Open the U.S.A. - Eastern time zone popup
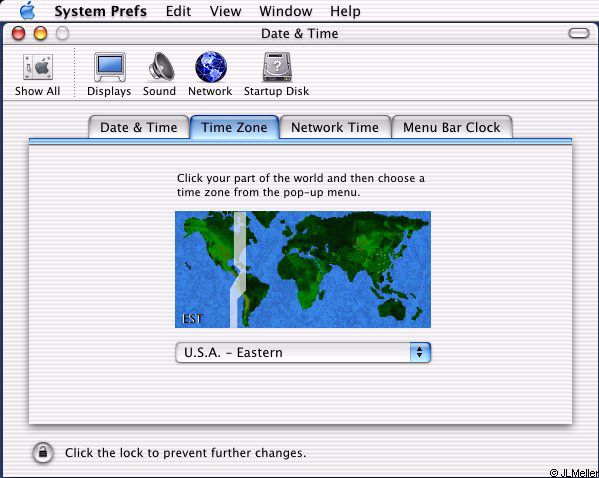This screenshot has height=478, width=599. (303, 352)
